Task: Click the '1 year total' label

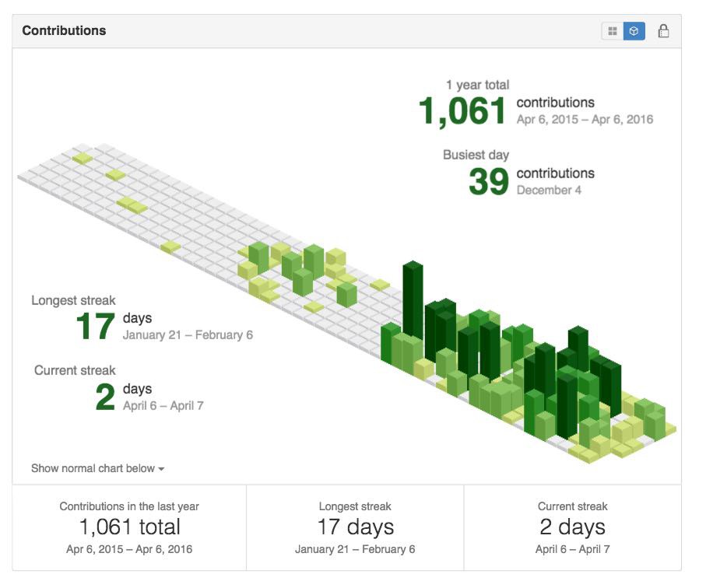Action: 477,85
